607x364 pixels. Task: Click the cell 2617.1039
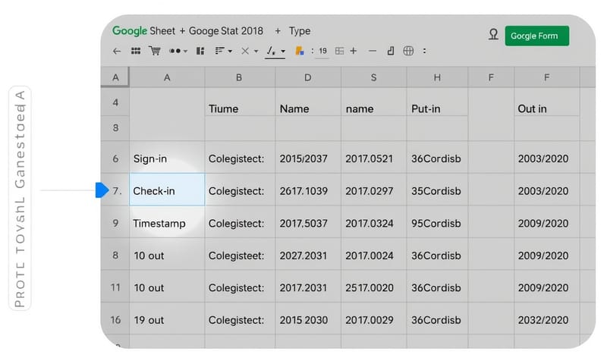point(308,190)
